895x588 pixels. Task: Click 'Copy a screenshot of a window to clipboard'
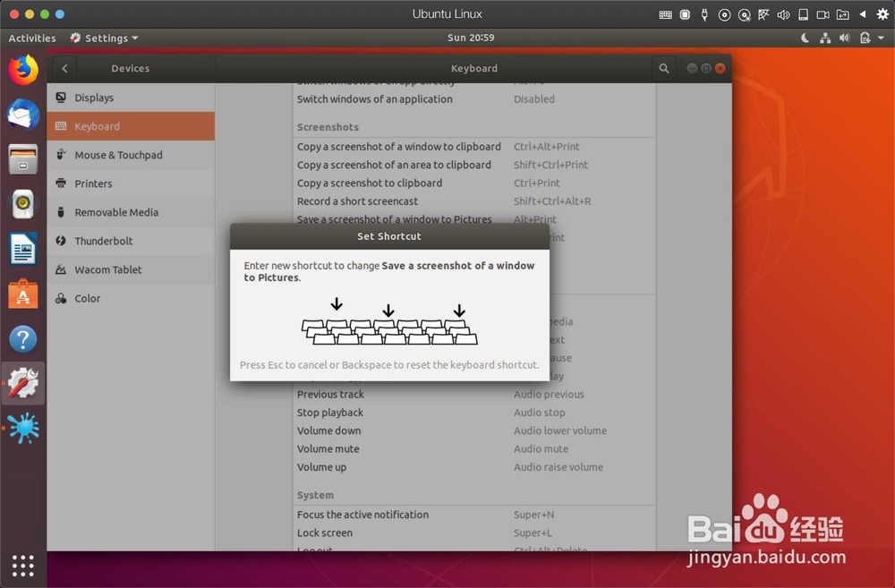[474, 147]
